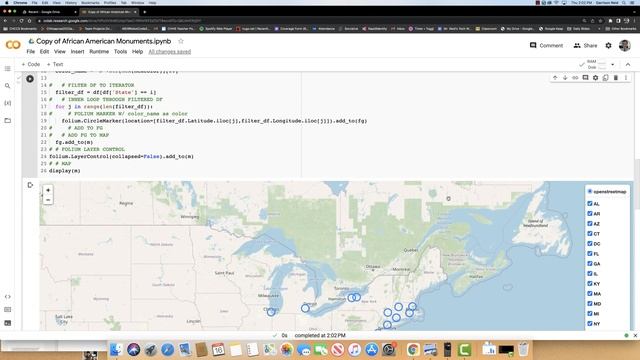The image size is (640, 360).
Task: Open code snippets panel
Action: pyautogui.click(x=7, y=297)
